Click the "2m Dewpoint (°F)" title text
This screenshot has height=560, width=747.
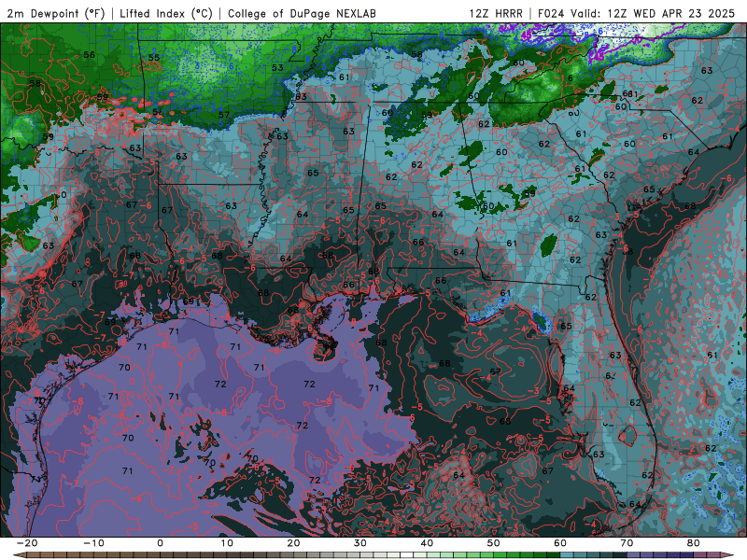56,13
